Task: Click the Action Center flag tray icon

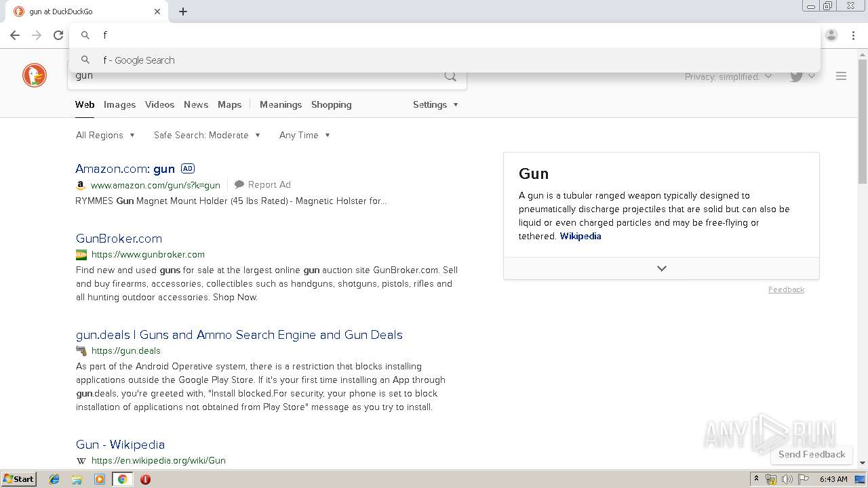Action: (x=804, y=479)
